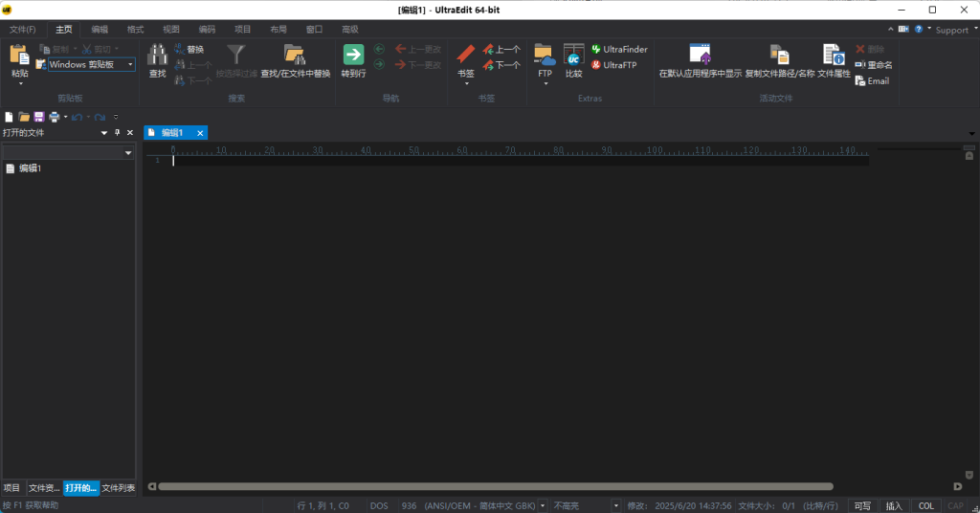Open the 不高亮 highlighting dropdown in status bar
980x513 pixels.
(x=615, y=505)
